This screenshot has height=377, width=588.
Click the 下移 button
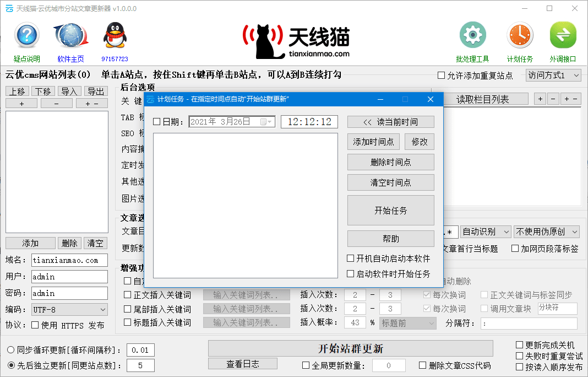(x=43, y=91)
